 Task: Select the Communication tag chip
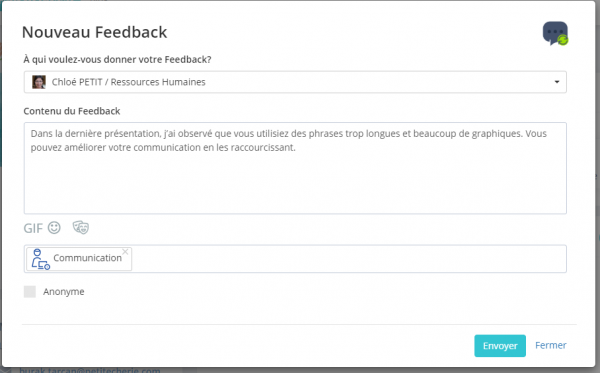79,259
